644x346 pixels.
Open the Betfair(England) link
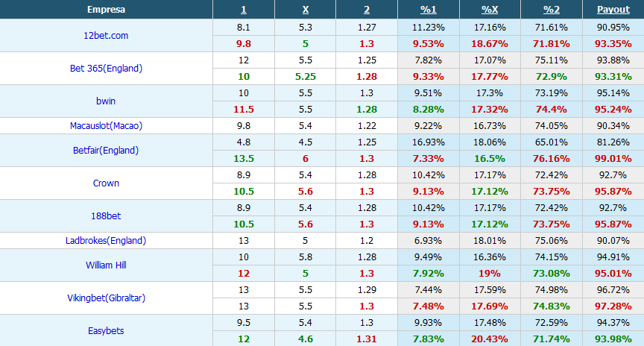pyautogui.click(x=106, y=151)
